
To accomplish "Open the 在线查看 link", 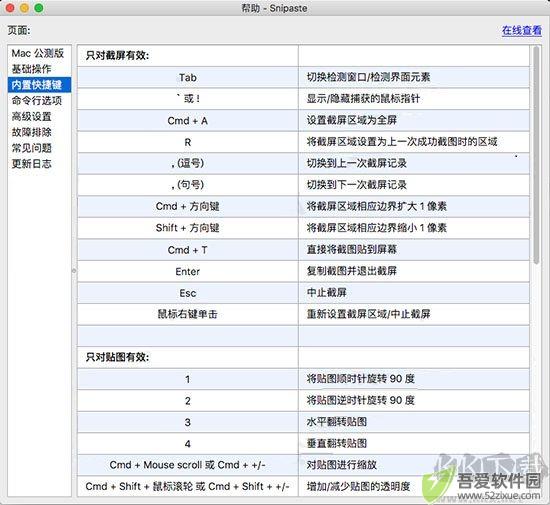I will click(522, 31).
